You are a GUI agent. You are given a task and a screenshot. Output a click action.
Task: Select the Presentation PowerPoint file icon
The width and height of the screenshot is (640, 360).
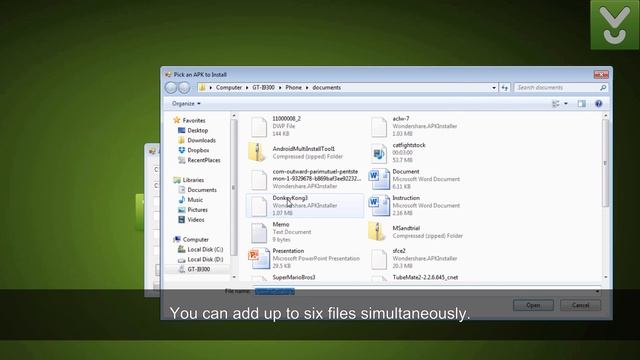coord(259,258)
